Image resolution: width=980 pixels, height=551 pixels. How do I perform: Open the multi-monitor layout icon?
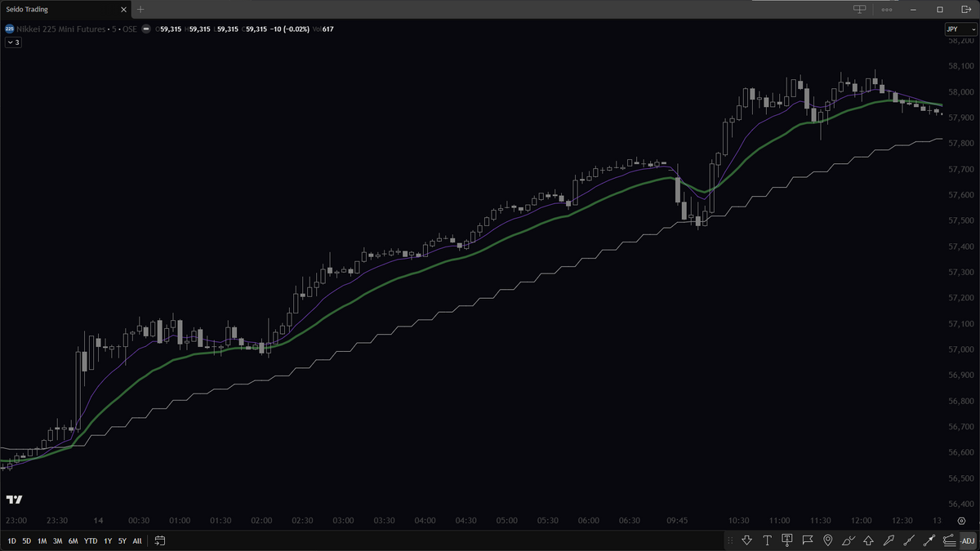click(x=859, y=9)
